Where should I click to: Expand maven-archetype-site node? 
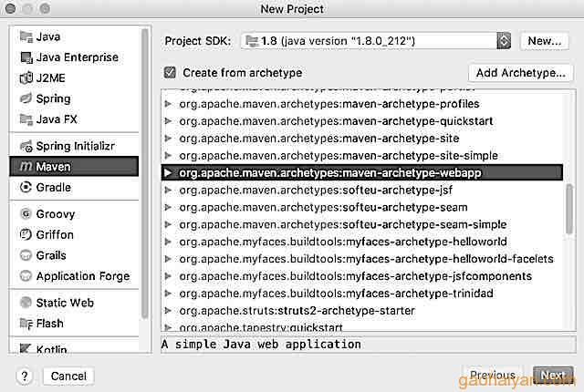[168, 139]
